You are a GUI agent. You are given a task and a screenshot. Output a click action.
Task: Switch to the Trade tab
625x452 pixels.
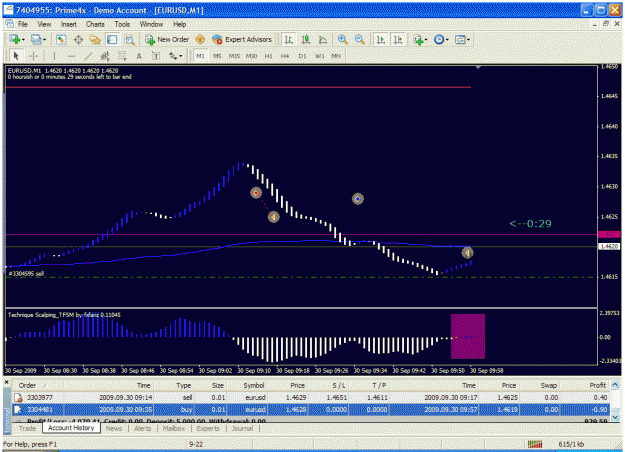pyautogui.click(x=27, y=428)
